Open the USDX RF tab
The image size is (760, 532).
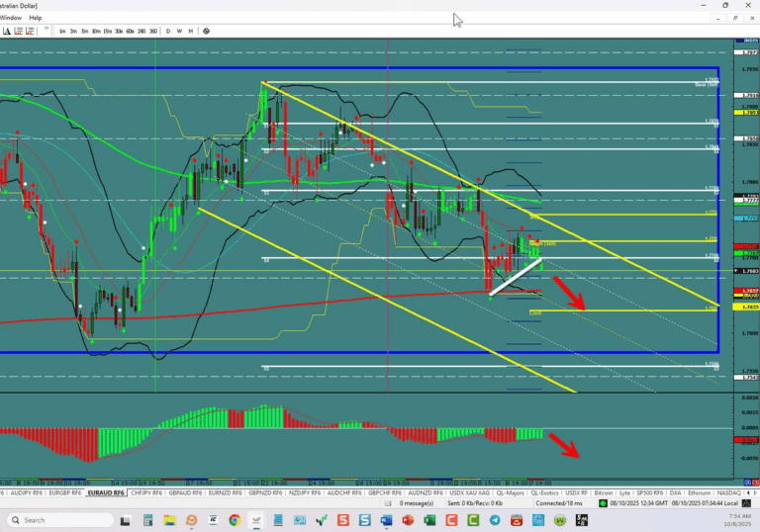point(576,492)
